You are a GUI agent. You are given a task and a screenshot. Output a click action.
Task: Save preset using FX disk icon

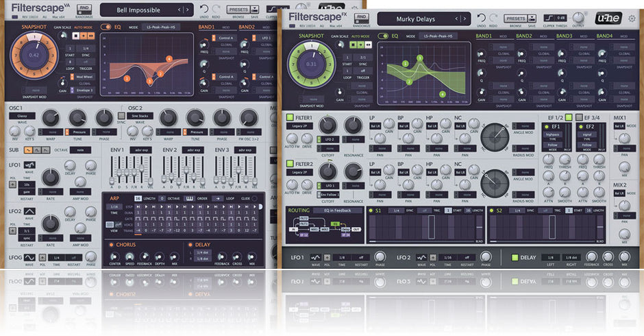tap(532, 19)
